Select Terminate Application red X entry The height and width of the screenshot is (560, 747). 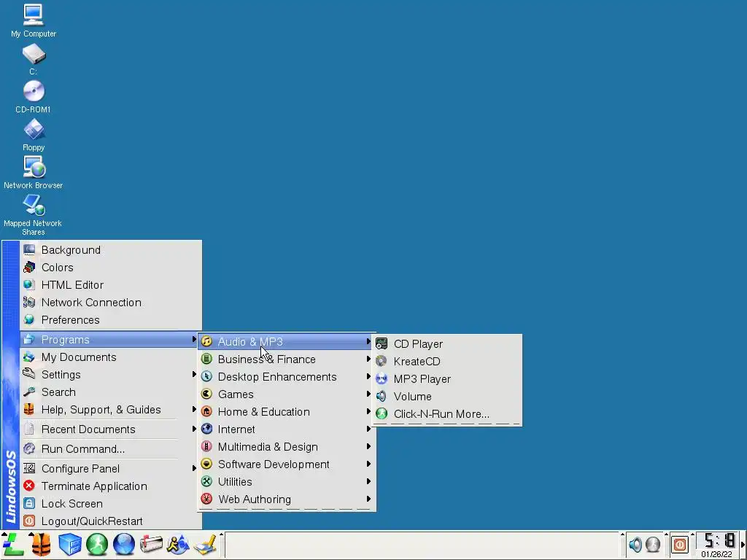coord(111,486)
